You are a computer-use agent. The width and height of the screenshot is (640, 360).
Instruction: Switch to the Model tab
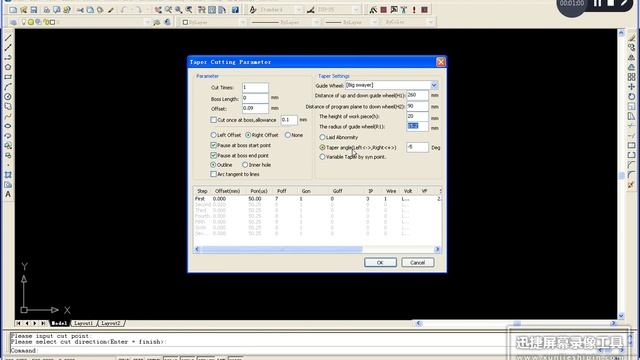pyautogui.click(x=59, y=323)
